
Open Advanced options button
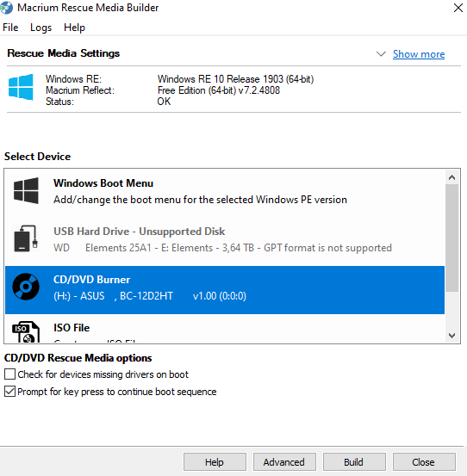coord(284,462)
